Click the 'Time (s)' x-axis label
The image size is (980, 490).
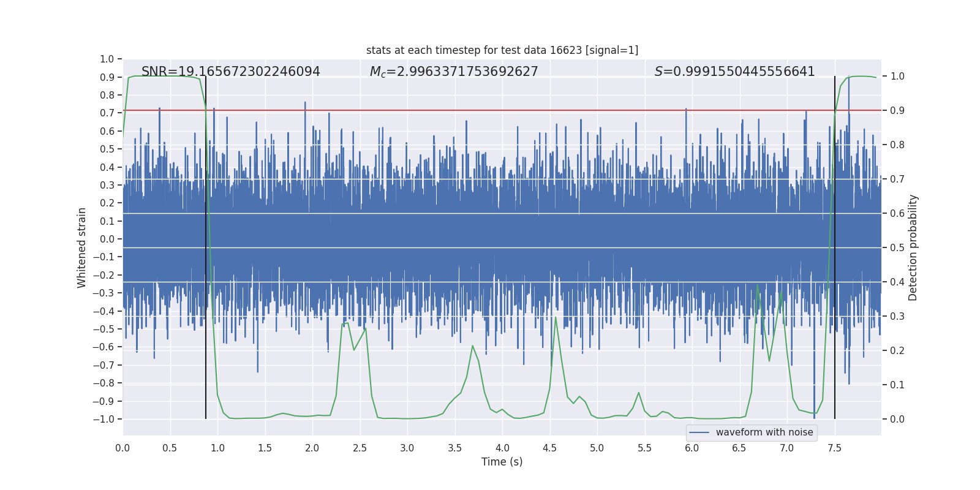pos(502,462)
